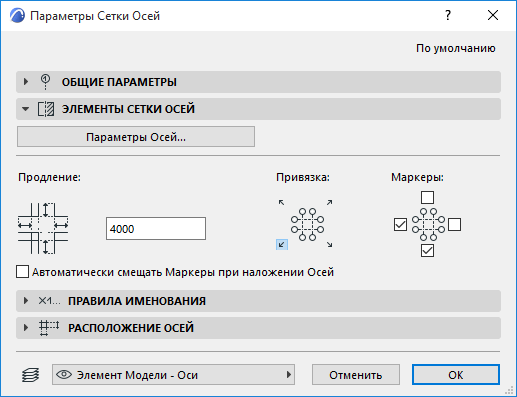Image resolution: width=517 pixels, height=397 pixels.
Task: Open the Элемент Модели - Оси layer dropdown
Action: coord(173,375)
